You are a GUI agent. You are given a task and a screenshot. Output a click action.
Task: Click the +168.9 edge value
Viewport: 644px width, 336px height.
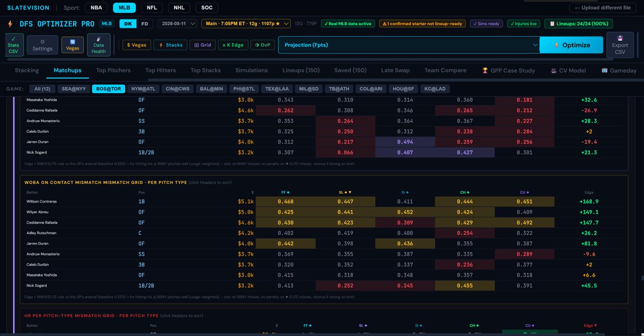pyautogui.click(x=589, y=201)
